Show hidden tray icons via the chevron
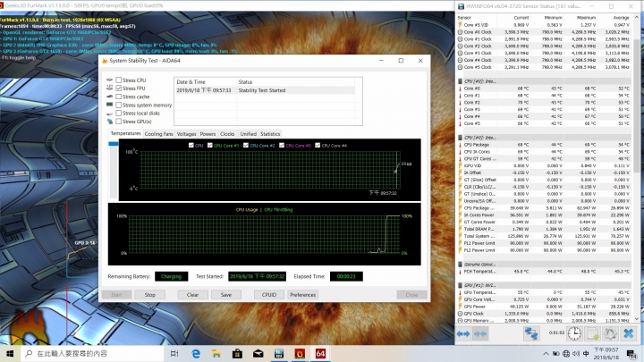Screen dimensions: 644x362 pos(546,353)
